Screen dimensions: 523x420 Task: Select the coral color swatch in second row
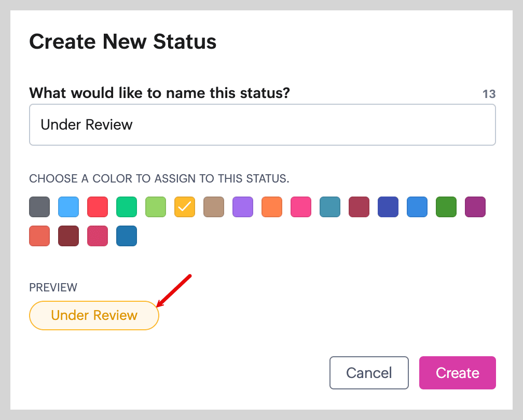39,236
